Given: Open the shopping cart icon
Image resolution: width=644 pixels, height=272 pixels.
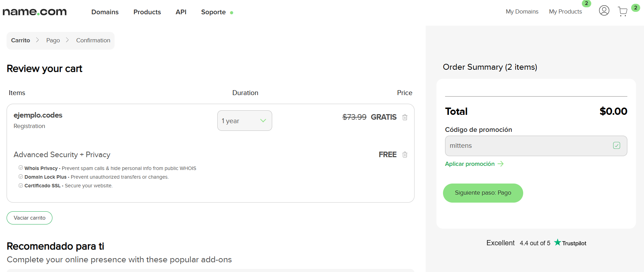Looking at the screenshot, I should tap(622, 11).
